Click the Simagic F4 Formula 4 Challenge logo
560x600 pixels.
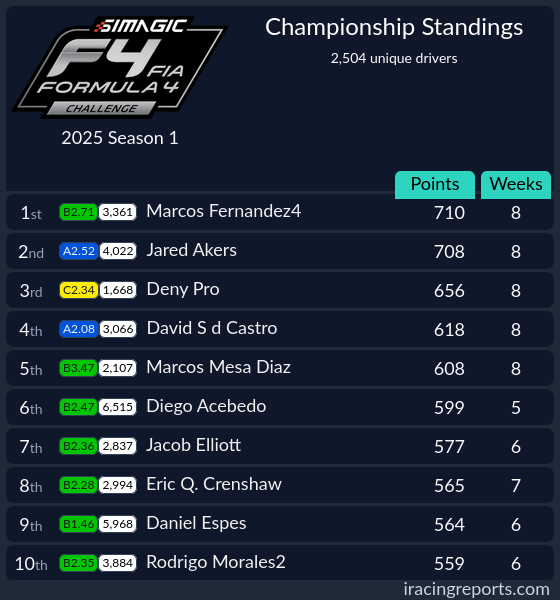click(x=120, y=67)
